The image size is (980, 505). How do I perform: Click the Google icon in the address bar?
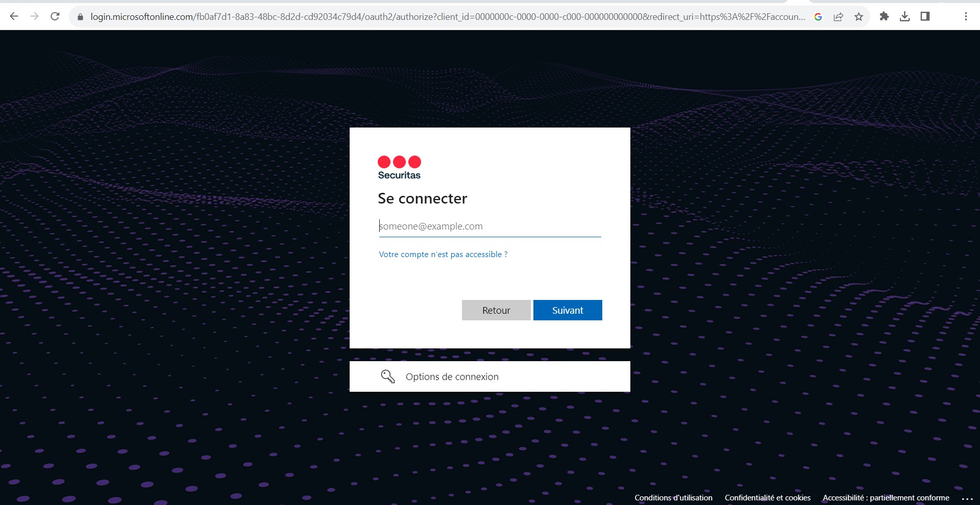click(818, 17)
